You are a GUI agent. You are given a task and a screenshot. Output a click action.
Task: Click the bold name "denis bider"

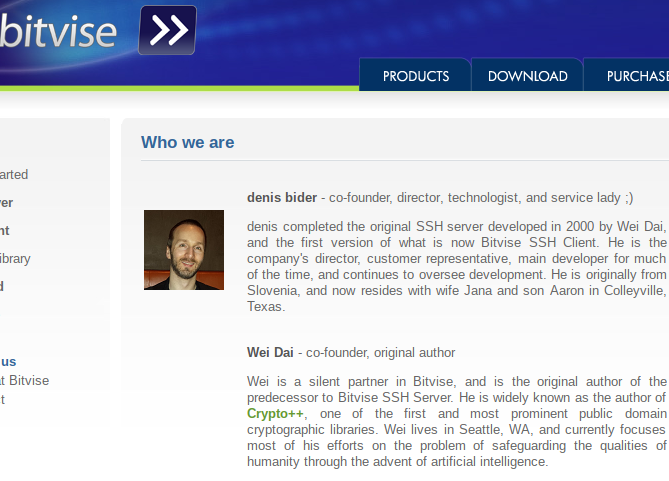[x=281, y=197]
